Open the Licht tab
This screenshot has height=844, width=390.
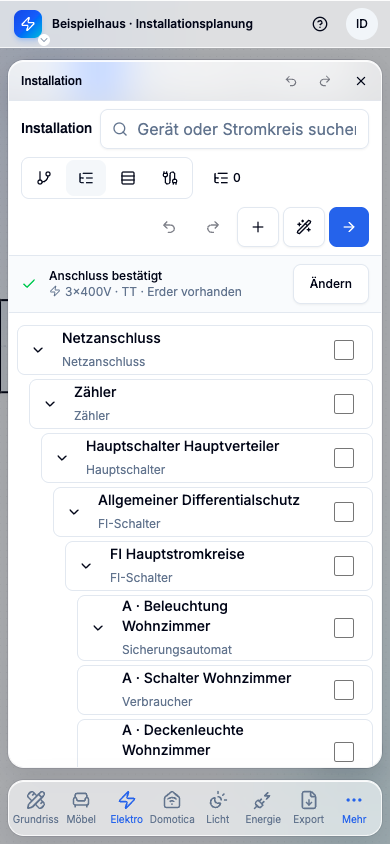pos(218,808)
